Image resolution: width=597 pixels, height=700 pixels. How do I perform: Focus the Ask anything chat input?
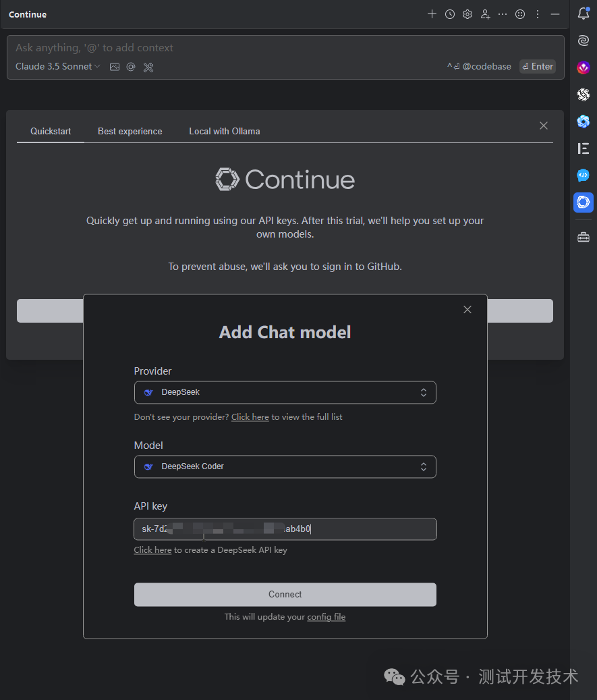(285, 48)
